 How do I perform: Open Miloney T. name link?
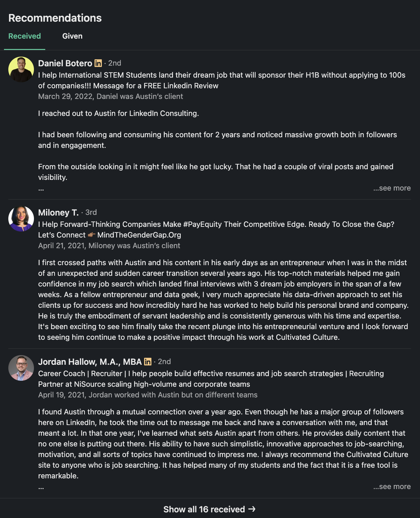point(58,213)
